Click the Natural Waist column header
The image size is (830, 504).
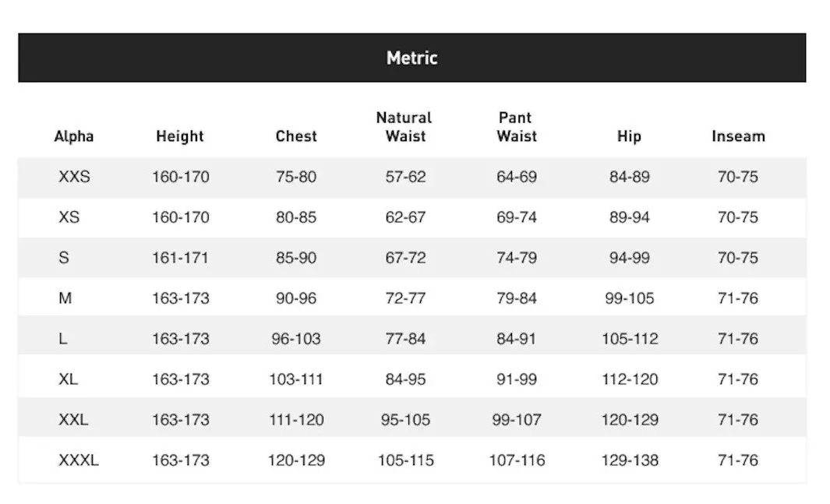(404, 127)
